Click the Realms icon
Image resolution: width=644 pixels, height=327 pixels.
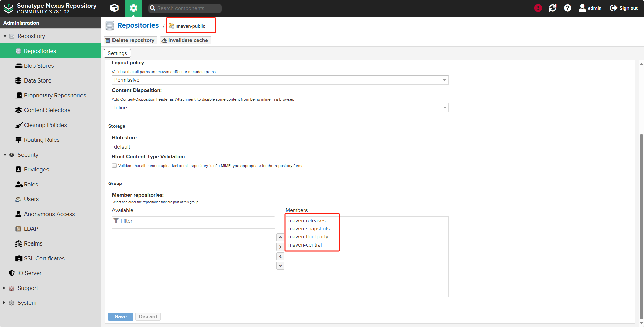point(19,243)
